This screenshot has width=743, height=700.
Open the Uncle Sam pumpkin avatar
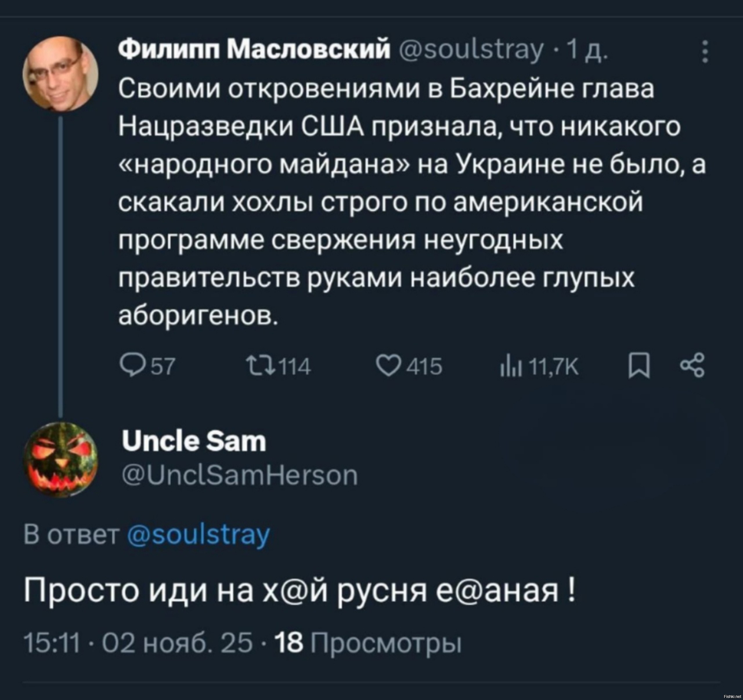pyautogui.click(x=61, y=460)
